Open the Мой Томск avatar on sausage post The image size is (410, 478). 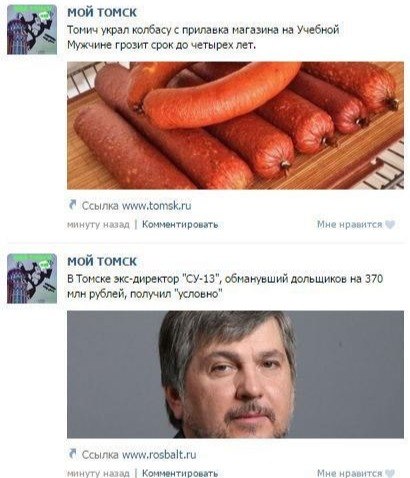[32, 30]
